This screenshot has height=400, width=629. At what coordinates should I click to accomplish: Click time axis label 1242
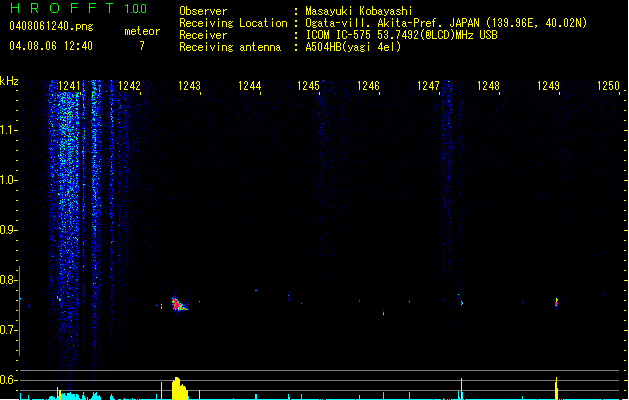(x=129, y=86)
